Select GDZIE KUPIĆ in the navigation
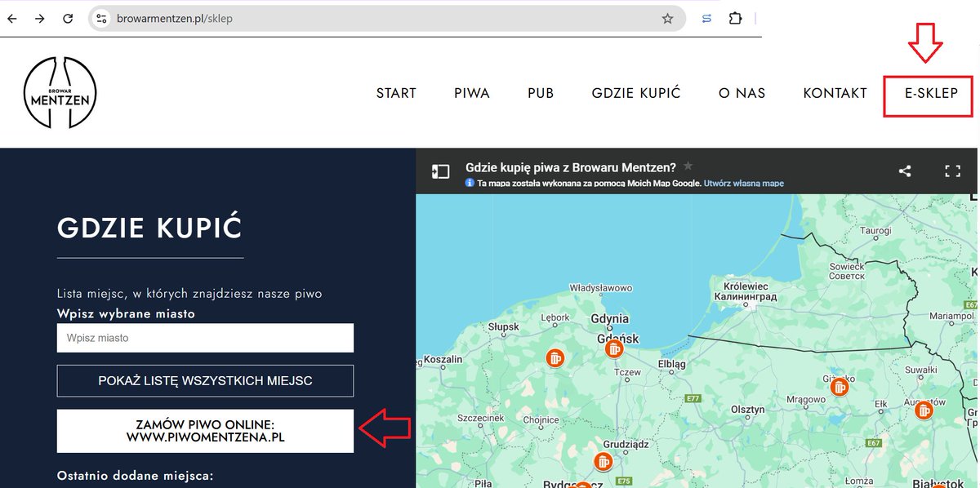 coord(636,93)
